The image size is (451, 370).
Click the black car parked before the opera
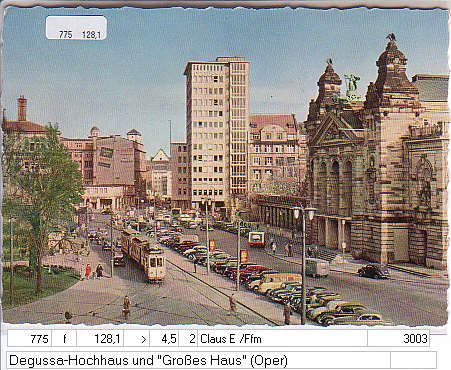point(373,271)
